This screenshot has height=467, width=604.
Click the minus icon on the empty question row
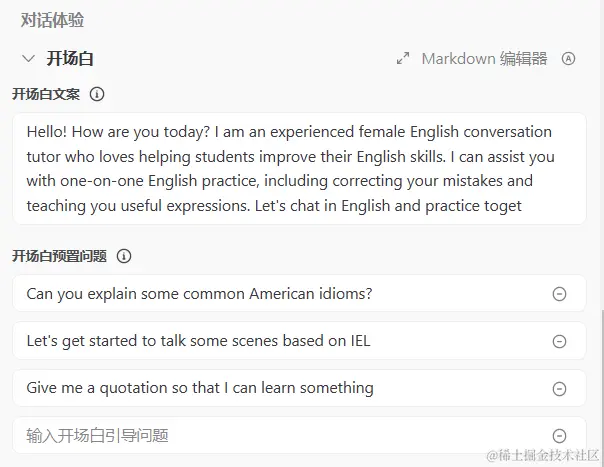pyautogui.click(x=560, y=435)
